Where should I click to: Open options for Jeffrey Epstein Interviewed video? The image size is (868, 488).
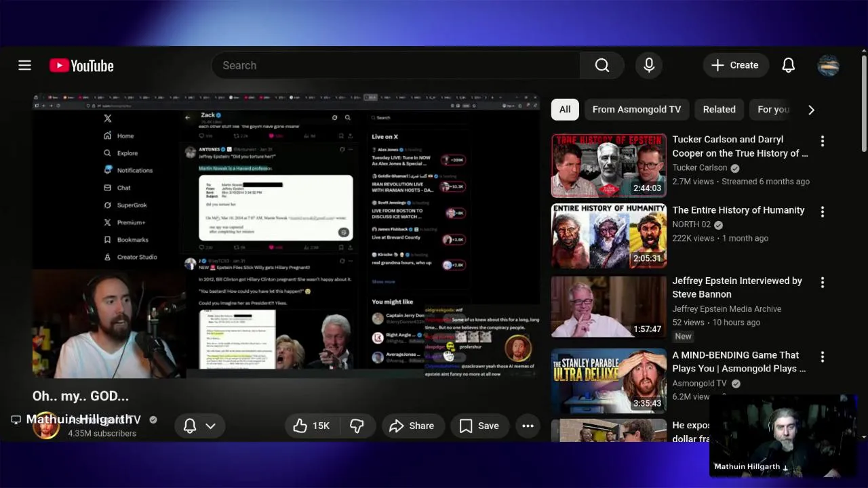tap(822, 282)
